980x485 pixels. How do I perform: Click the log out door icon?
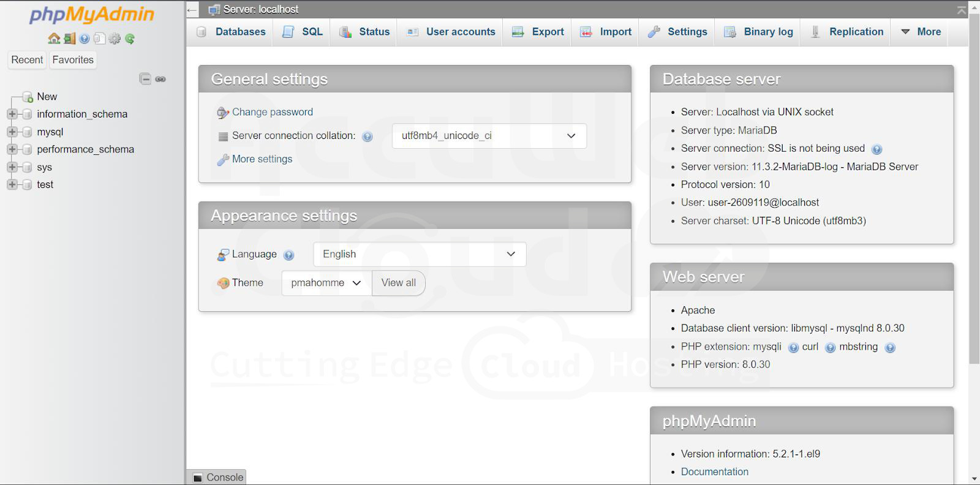[x=69, y=39]
